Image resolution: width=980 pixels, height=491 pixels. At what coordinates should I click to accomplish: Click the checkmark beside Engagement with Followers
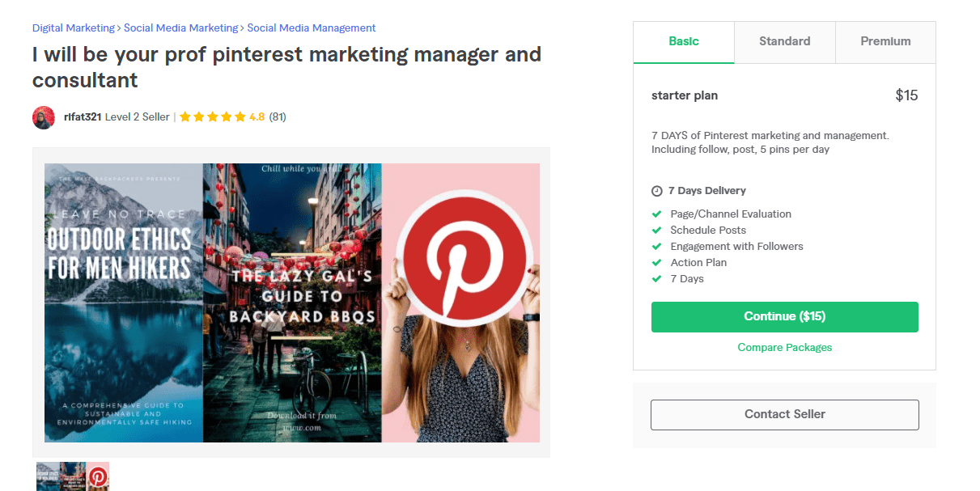[x=657, y=247]
